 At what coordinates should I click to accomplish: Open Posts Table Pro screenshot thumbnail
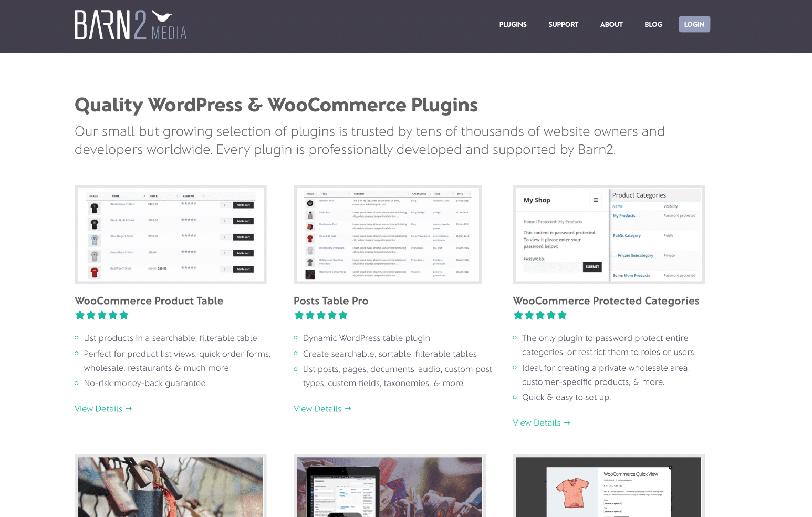tap(388, 234)
